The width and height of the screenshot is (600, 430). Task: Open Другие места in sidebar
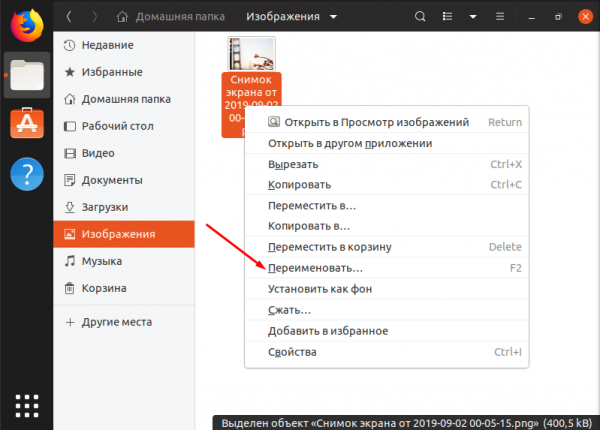124,322
